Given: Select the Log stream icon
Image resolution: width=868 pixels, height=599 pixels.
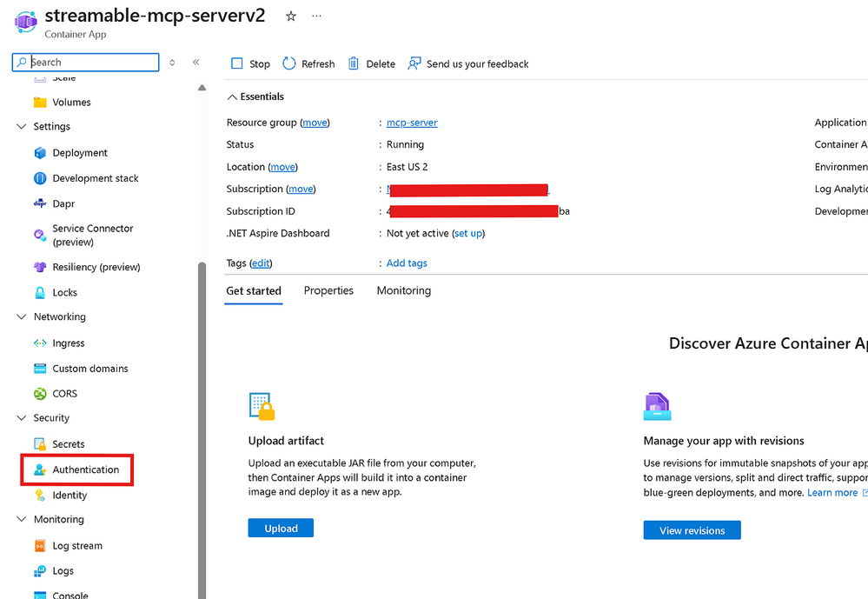Looking at the screenshot, I should tap(40, 546).
